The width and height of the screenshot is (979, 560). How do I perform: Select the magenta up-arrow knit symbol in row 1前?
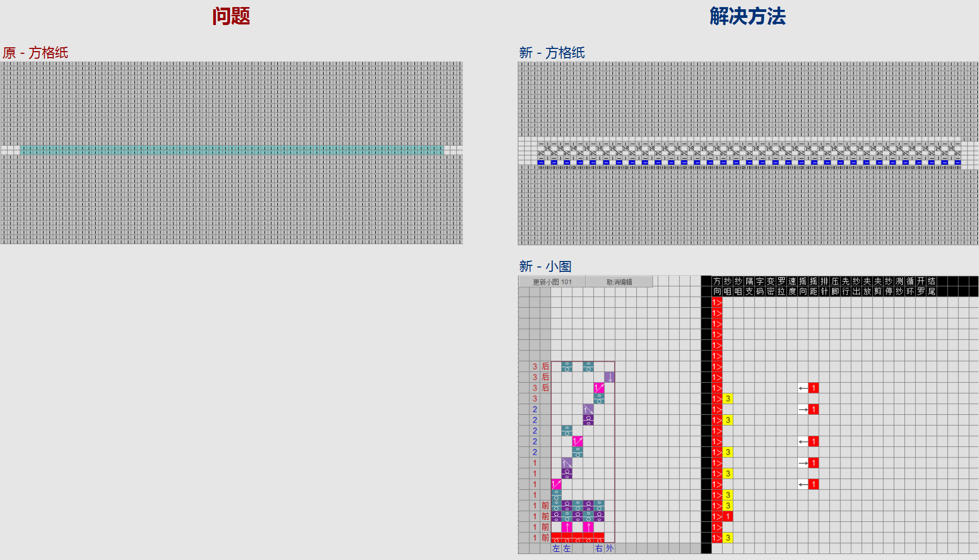pyautogui.click(x=567, y=526)
